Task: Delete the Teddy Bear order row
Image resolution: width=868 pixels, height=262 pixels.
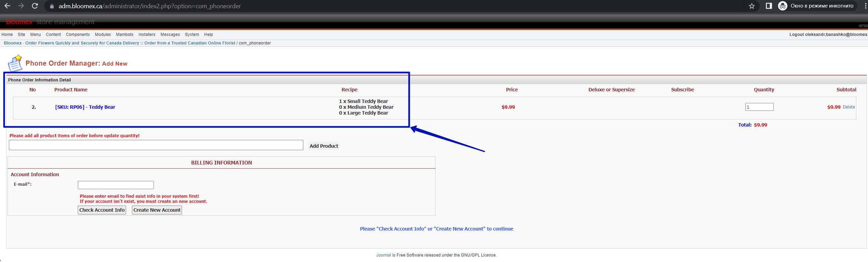Action: tap(849, 107)
